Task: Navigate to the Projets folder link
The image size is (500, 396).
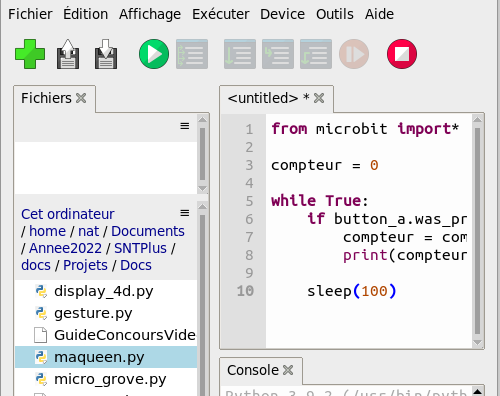Action: point(85,265)
